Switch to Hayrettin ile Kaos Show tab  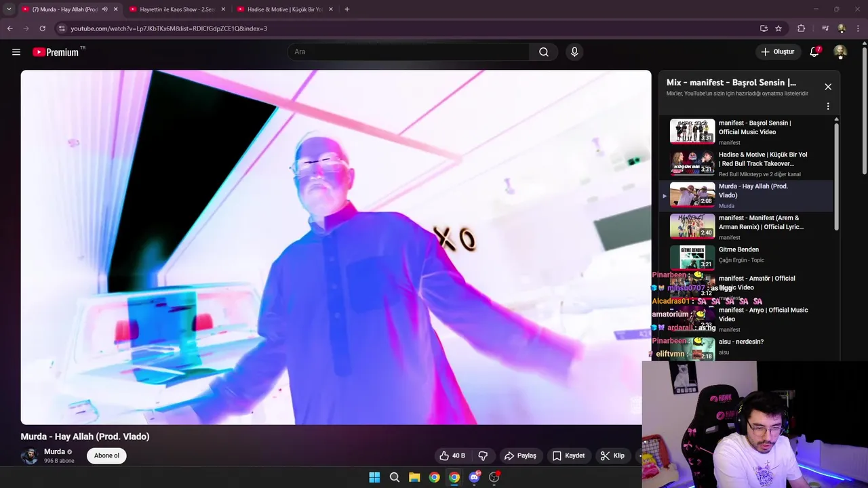[x=176, y=9]
